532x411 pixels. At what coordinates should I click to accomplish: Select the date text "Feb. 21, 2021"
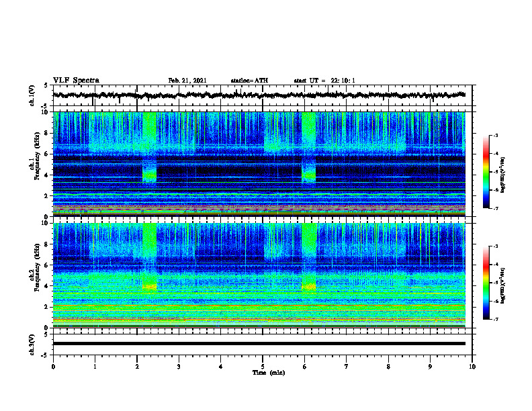(187, 81)
